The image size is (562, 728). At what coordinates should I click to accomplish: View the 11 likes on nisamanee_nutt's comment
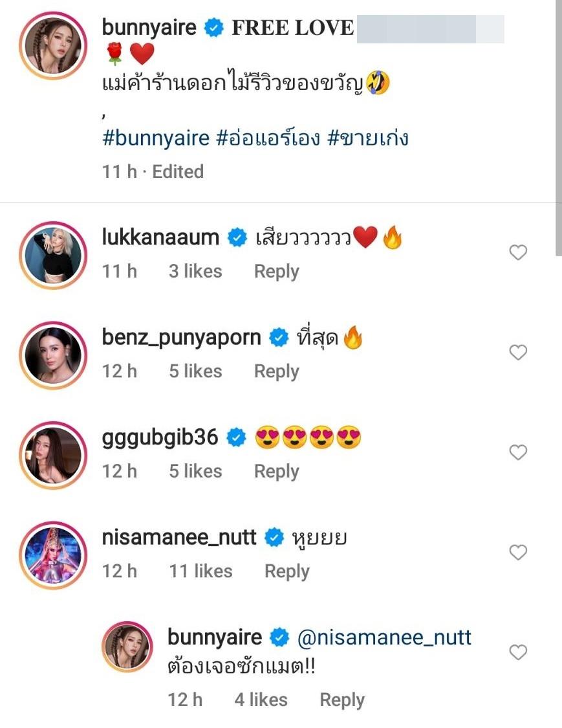[x=200, y=571]
